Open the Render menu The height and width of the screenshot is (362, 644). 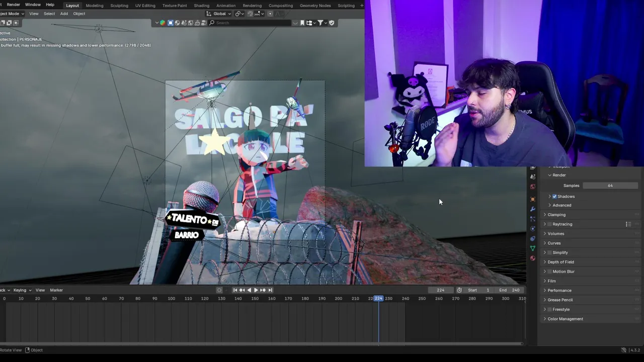pos(14,5)
